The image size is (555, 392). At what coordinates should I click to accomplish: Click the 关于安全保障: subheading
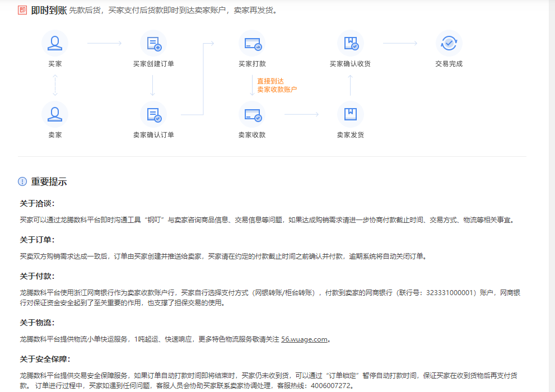(x=45, y=359)
